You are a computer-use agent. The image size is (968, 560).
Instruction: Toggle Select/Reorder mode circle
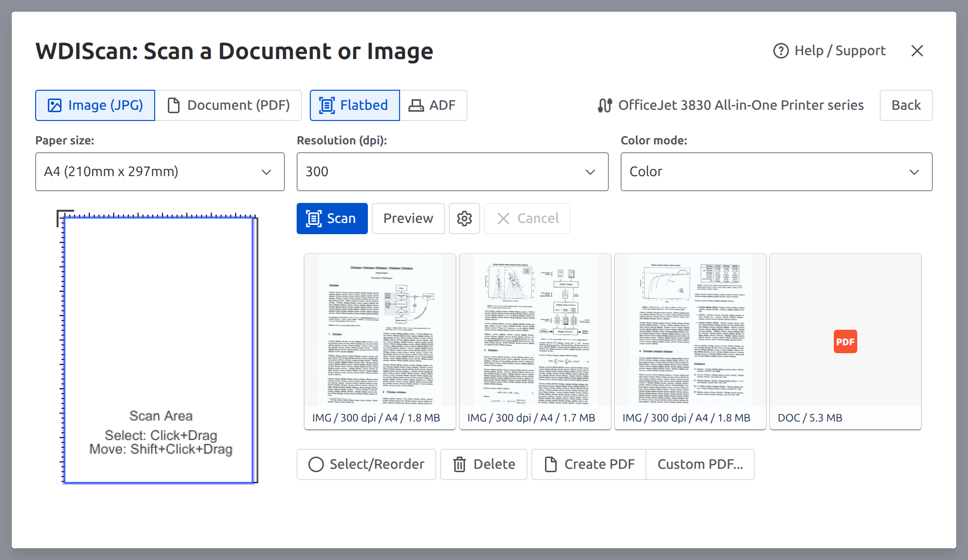pos(316,464)
